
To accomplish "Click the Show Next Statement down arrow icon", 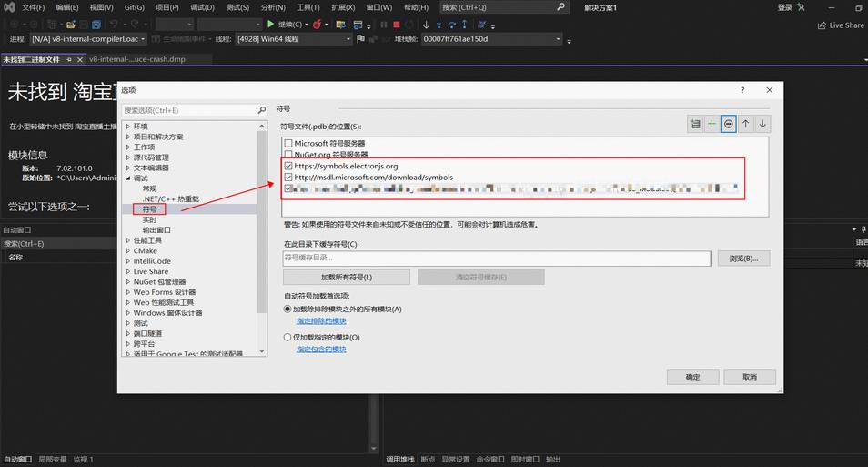I will click(426, 25).
